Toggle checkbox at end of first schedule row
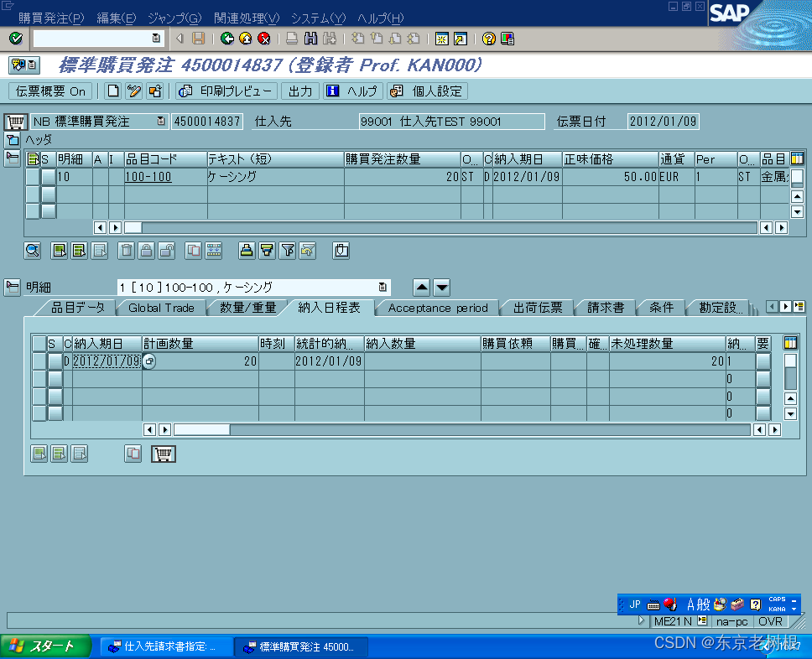This screenshot has width=812, height=659. [763, 361]
